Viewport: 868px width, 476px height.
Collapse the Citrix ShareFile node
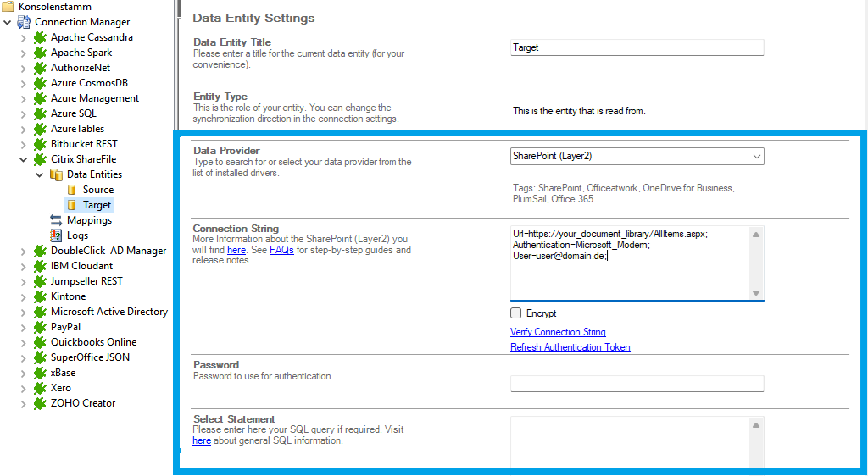pyautogui.click(x=23, y=160)
